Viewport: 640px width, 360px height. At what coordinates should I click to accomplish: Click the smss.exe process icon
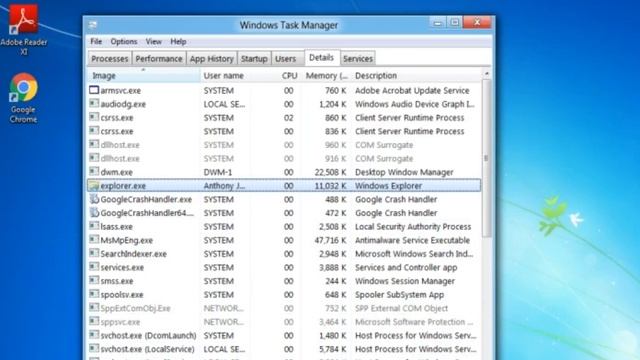click(94, 280)
